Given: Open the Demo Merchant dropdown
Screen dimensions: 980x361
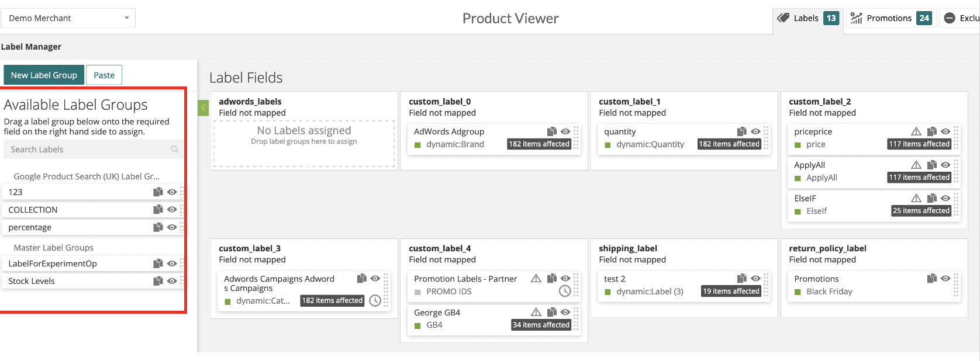Looking at the screenshot, I should click(x=68, y=18).
